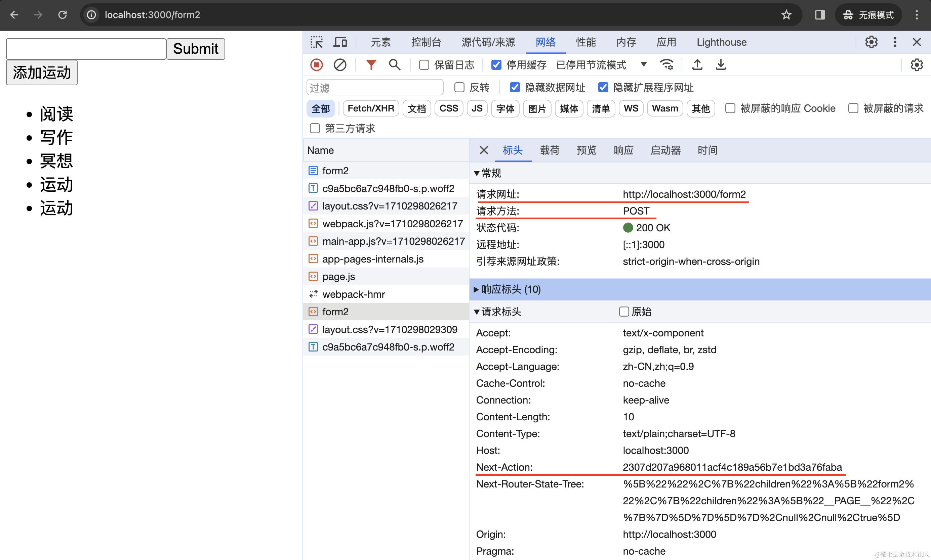Open network conditions wifi icon
The height and width of the screenshot is (560, 931).
[x=666, y=65]
